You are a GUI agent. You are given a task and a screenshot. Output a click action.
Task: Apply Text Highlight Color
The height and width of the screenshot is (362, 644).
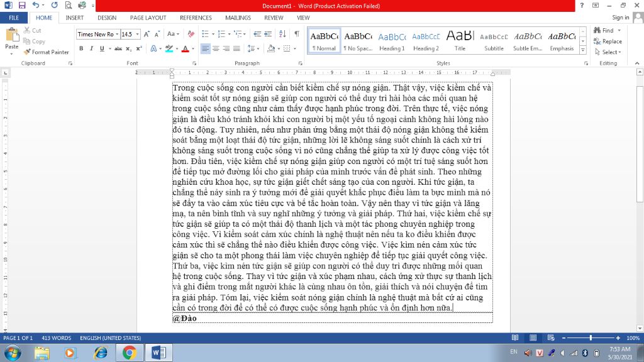(x=169, y=48)
